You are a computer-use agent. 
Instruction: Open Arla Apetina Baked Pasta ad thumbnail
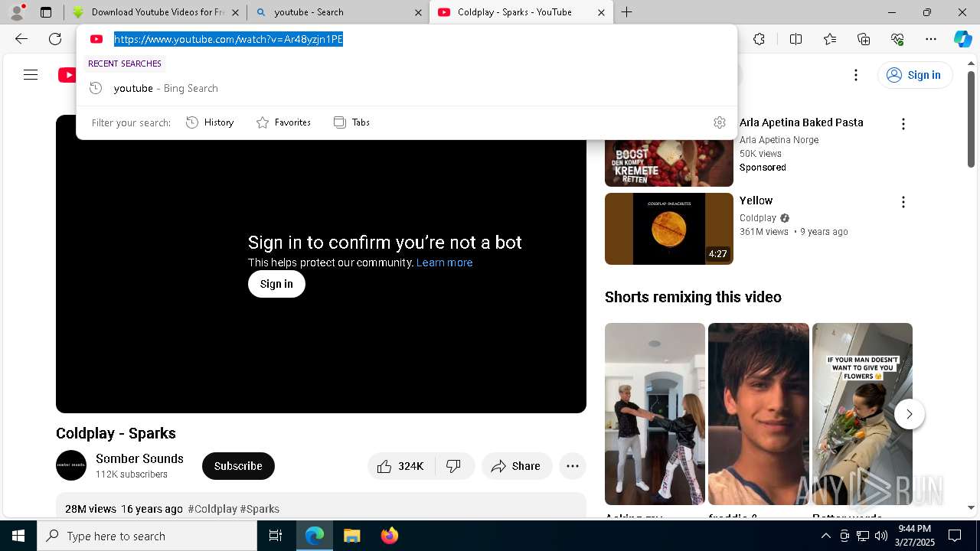[669, 163]
